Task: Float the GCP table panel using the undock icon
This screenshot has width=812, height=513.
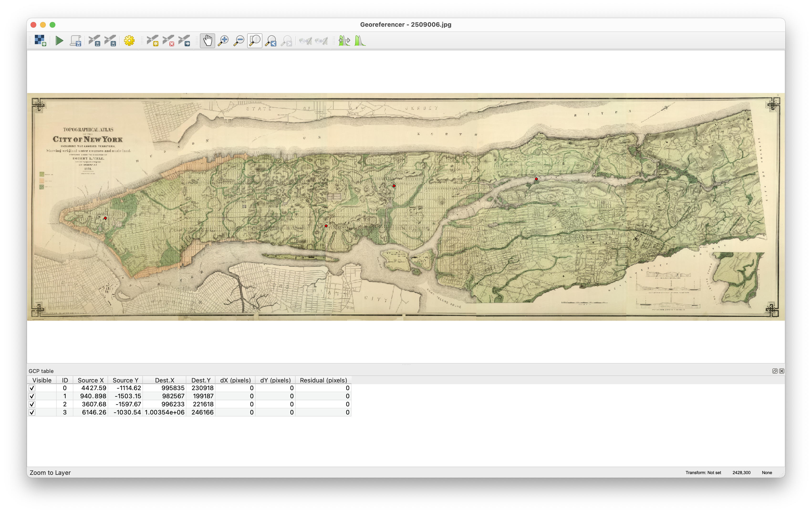Action: pos(775,371)
